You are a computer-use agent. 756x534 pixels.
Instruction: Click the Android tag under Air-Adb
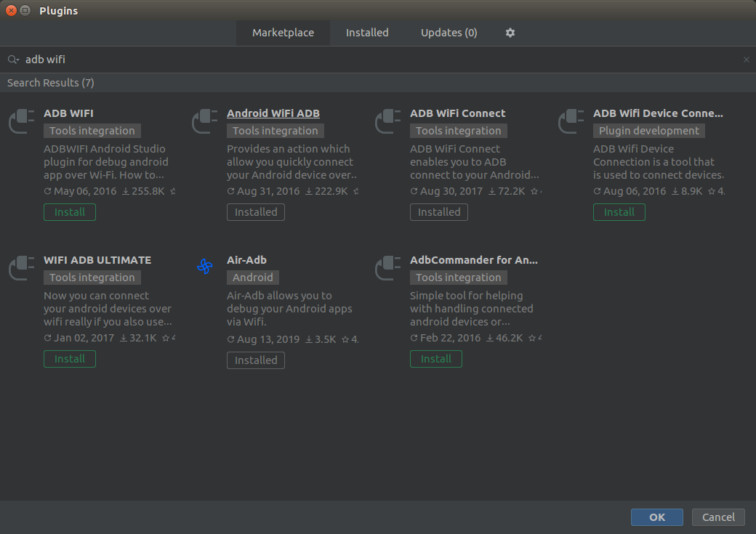[253, 278]
